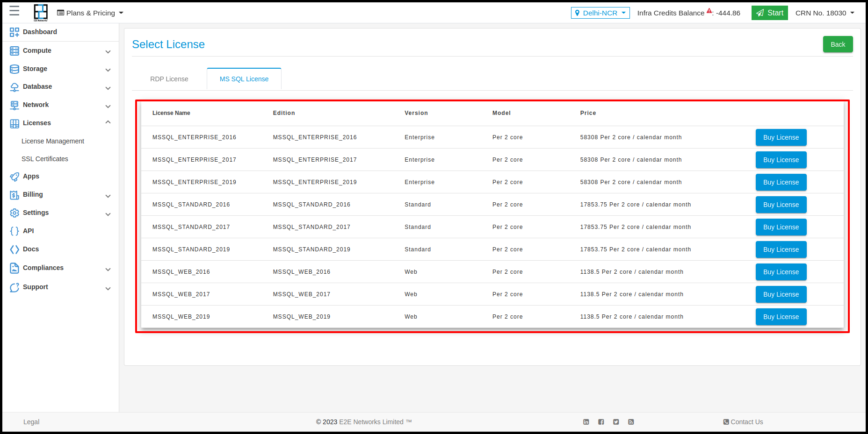Viewport: 868px width, 434px height.
Task: Buy license for MSSQL_WEB_2017
Action: [x=781, y=294]
